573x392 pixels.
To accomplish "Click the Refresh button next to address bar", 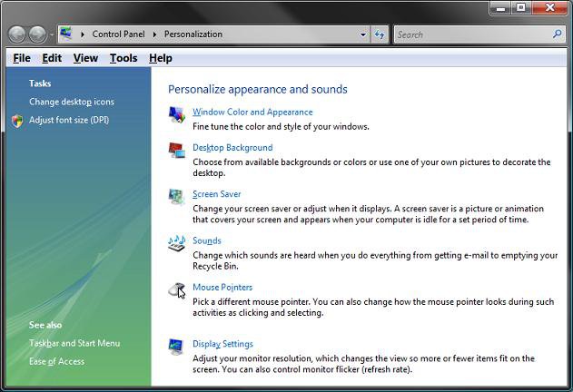I will point(380,34).
